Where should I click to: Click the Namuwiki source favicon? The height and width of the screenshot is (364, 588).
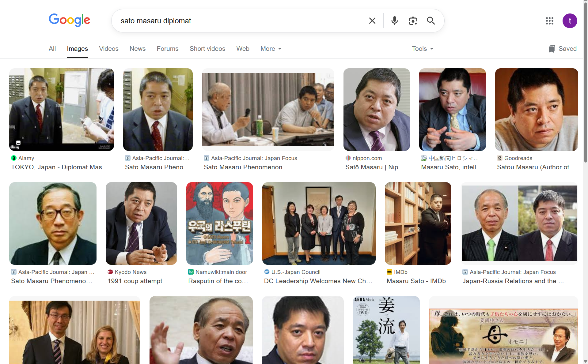click(x=191, y=272)
